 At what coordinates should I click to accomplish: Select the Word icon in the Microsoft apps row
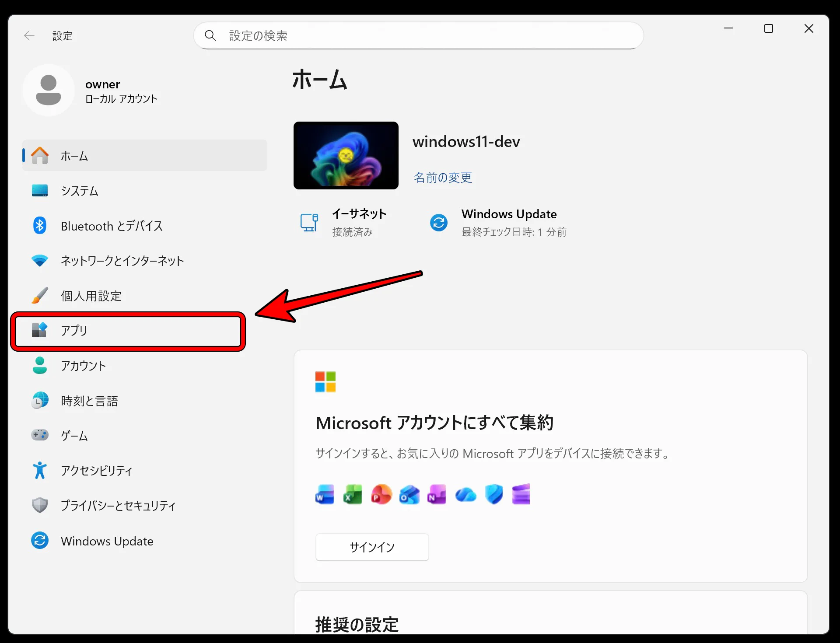[x=324, y=494]
